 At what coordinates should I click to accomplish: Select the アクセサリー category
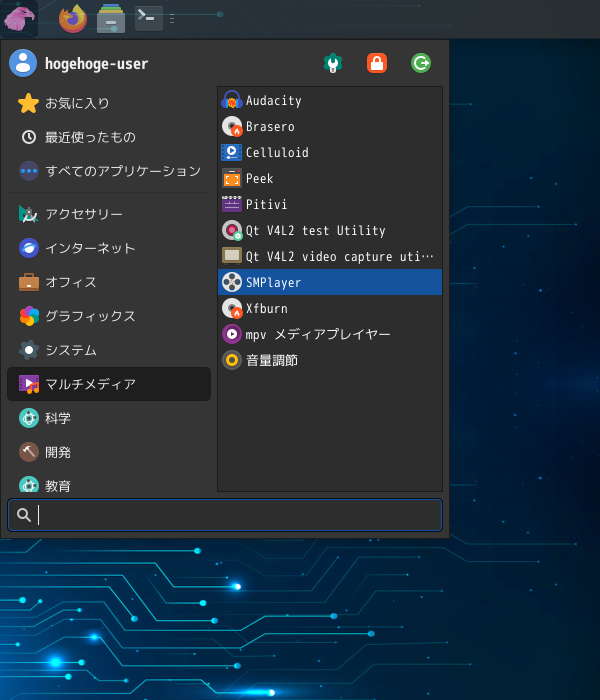coord(109,214)
